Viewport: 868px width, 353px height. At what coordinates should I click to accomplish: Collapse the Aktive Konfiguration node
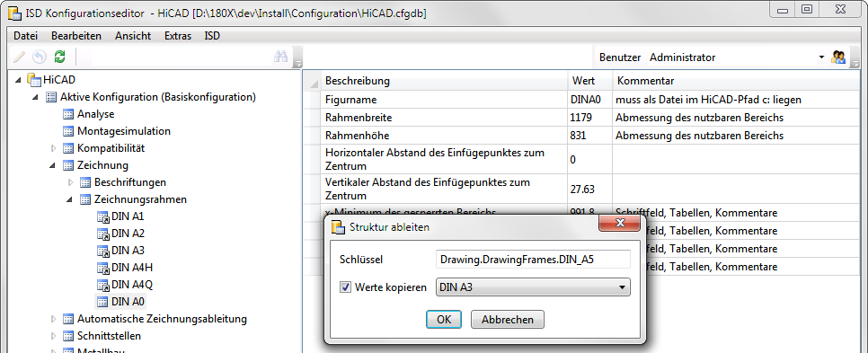pyautogui.click(x=36, y=97)
